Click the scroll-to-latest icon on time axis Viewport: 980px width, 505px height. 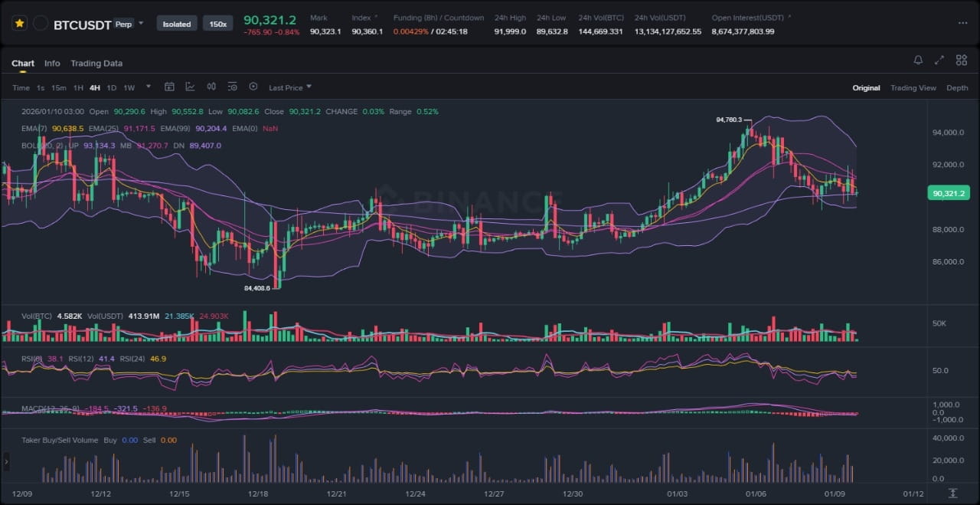(952, 494)
